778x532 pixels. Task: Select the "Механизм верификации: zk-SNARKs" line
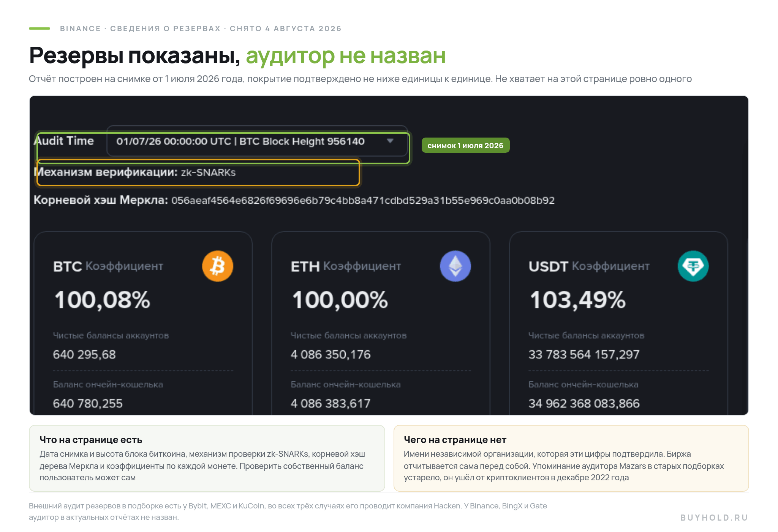[x=135, y=172]
